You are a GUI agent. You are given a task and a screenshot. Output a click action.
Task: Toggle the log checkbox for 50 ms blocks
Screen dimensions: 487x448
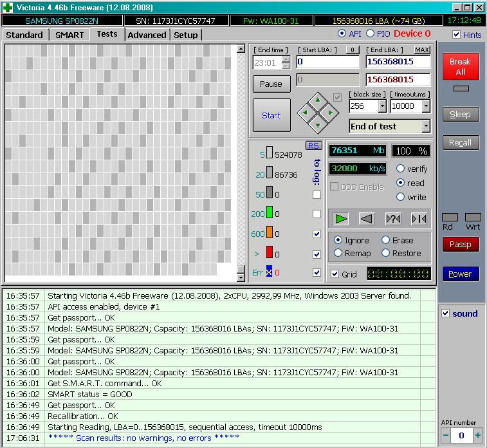317,194
